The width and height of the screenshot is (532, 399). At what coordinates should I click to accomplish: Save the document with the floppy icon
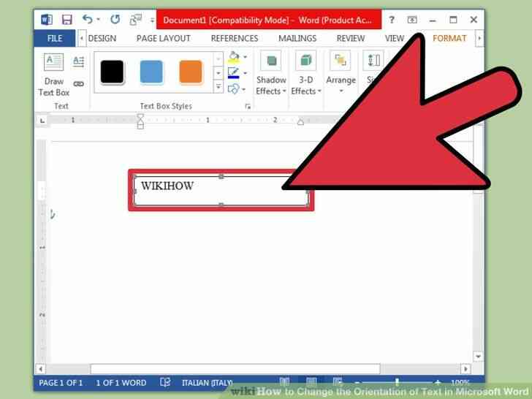[66, 20]
